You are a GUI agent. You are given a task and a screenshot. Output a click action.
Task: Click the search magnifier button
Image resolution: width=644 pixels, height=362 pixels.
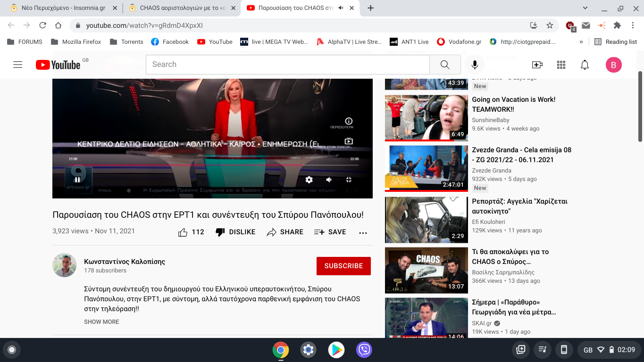click(445, 65)
